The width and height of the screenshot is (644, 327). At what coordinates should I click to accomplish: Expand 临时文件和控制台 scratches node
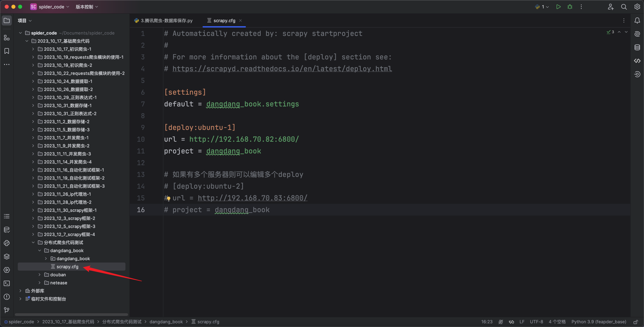[20, 299]
